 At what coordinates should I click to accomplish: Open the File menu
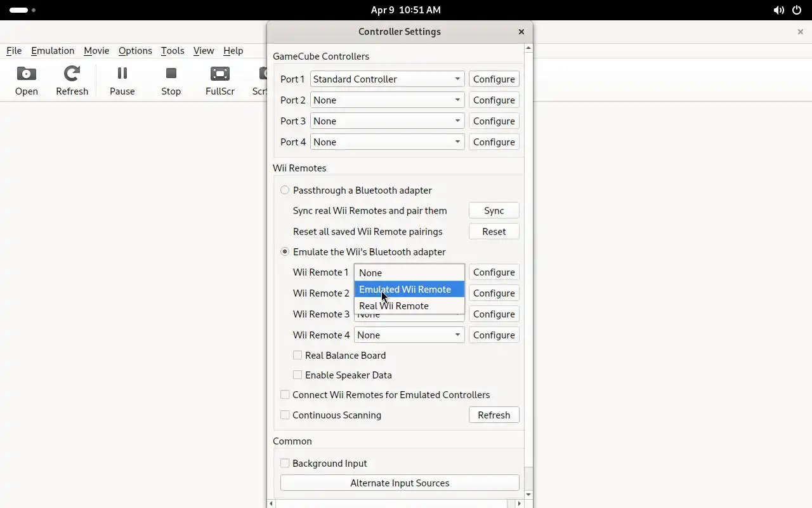[x=14, y=51]
